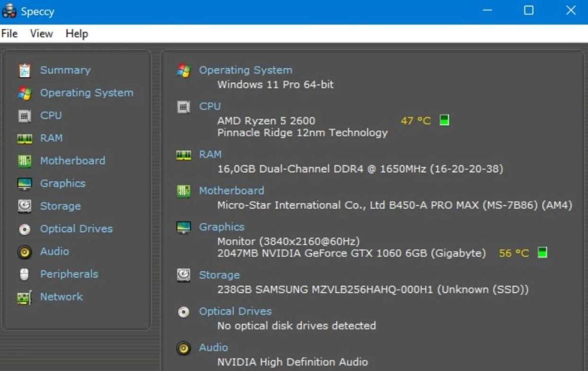Screen dimensions: 588x371
Task: Click the Motherboard icon in summary panel
Action: coord(183,191)
